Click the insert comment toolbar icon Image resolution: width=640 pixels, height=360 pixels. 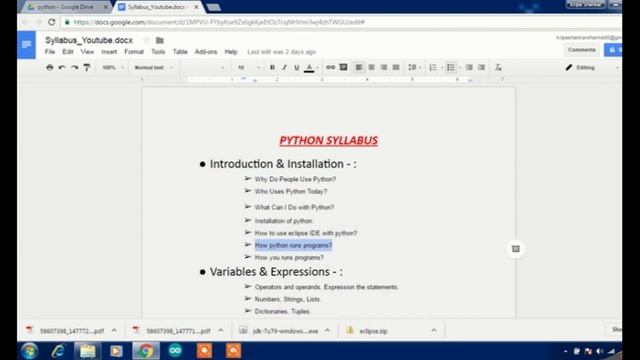click(x=344, y=67)
